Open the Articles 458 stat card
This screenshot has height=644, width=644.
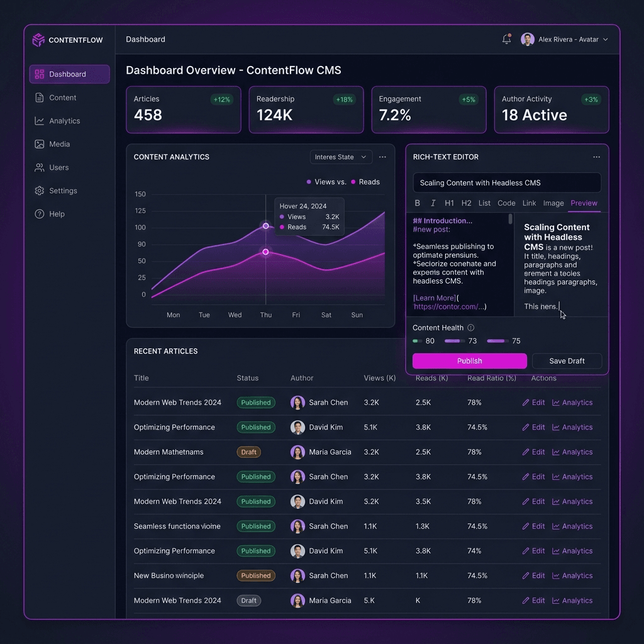point(183,109)
